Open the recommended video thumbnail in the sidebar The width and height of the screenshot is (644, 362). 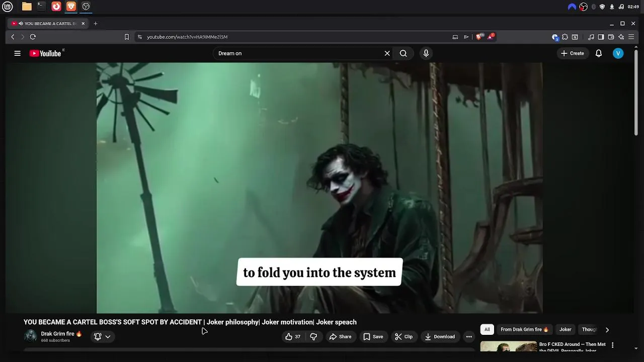[x=508, y=346]
